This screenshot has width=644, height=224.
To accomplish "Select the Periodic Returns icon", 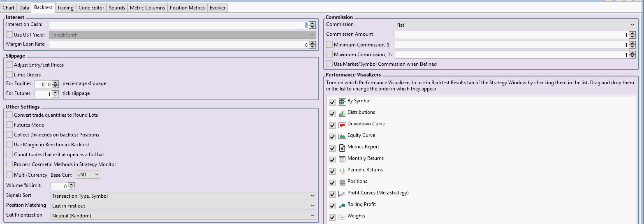I will (x=342, y=171).
